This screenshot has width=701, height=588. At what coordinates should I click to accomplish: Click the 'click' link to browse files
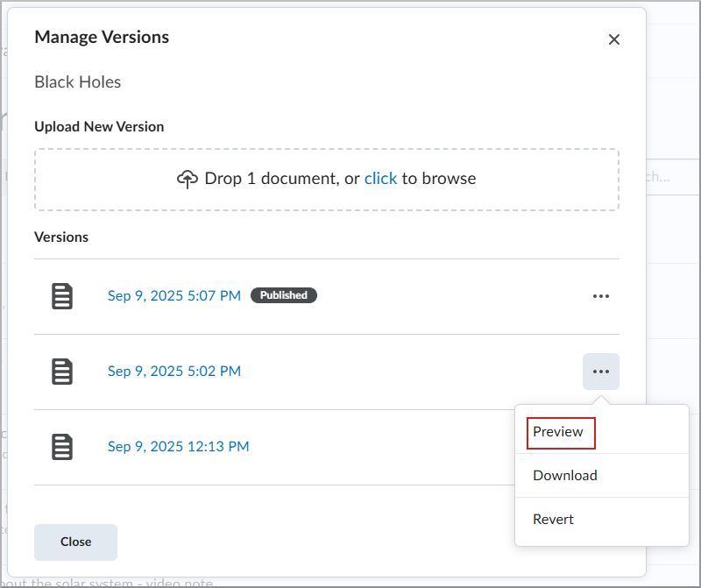click(380, 179)
